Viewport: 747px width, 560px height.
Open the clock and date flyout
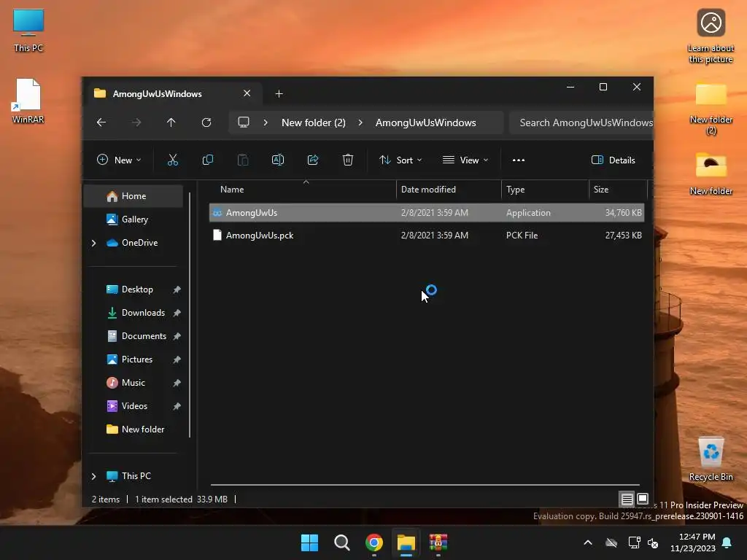[x=693, y=542]
